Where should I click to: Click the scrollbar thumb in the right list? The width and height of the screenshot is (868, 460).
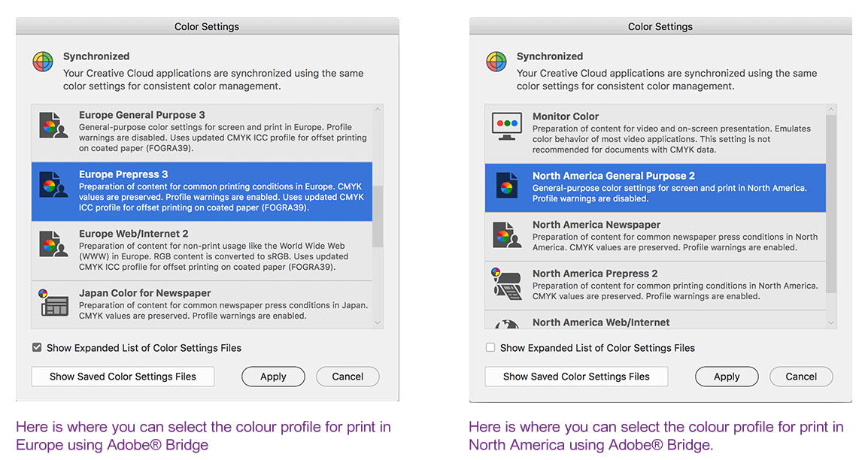pyautogui.click(x=830, y=203)
